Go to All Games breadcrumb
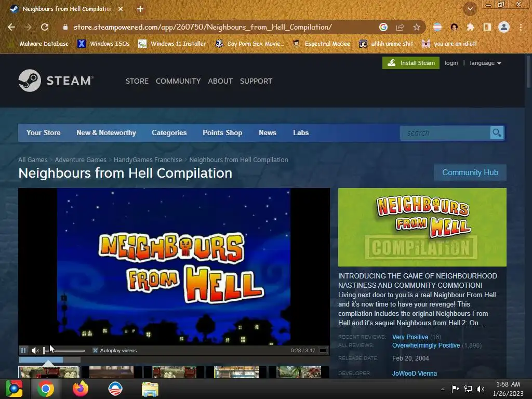The height and width of the screenshot is (399, 532). 33,160
